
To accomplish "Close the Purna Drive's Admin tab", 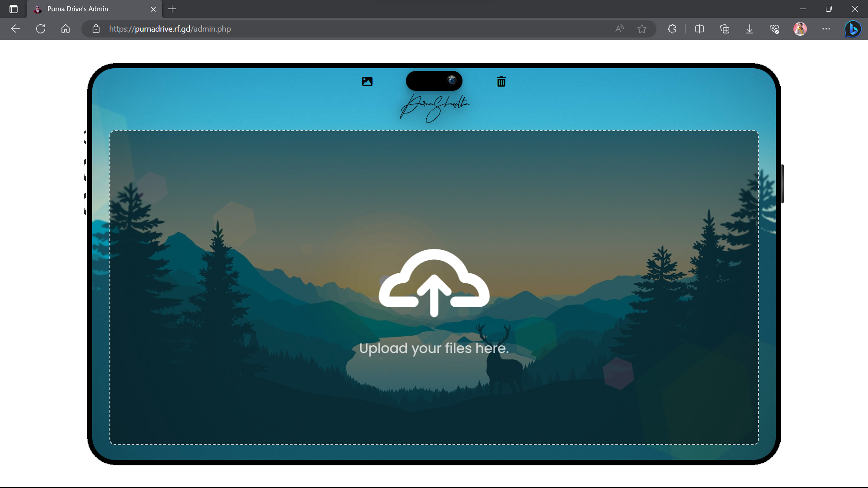I will pos(153,9).
